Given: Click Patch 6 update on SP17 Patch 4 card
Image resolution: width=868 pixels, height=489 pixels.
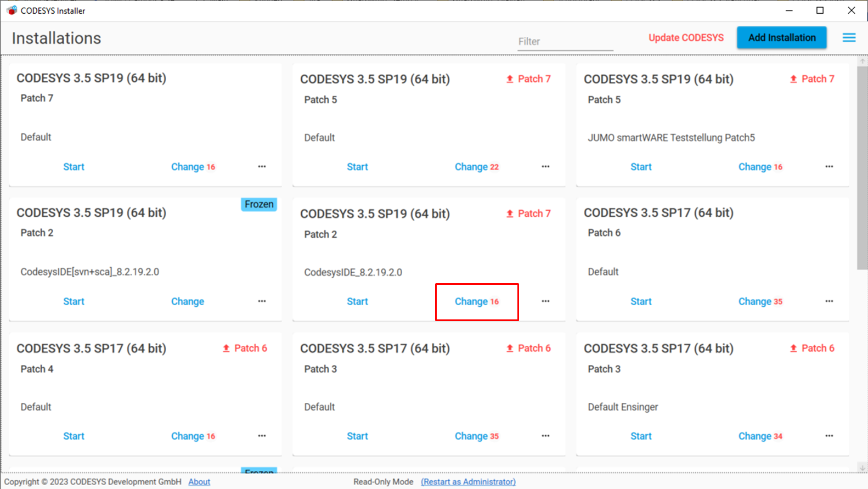Looking at the screenshot, I should [x=244, y=348].
